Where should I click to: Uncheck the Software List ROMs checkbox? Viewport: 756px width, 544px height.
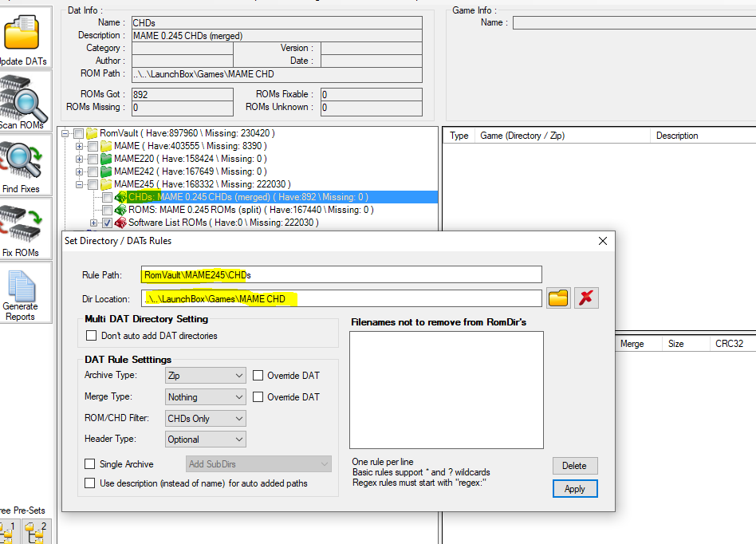(107, 223)
